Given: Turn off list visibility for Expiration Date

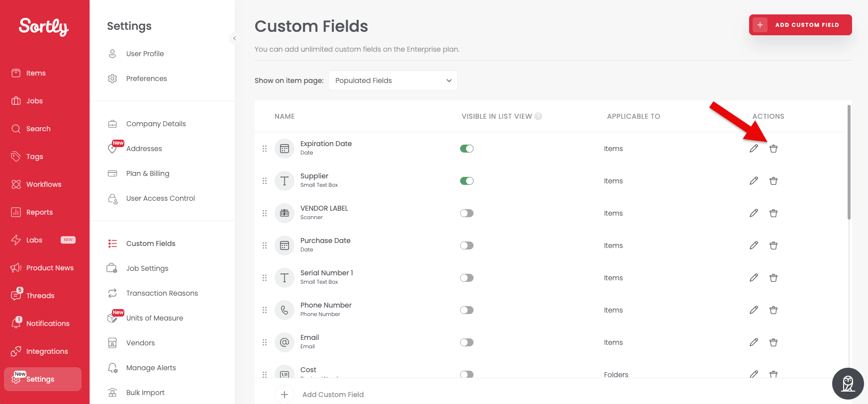Looking at the screenshot, I should pyautogui.click(x=467, y=149).
